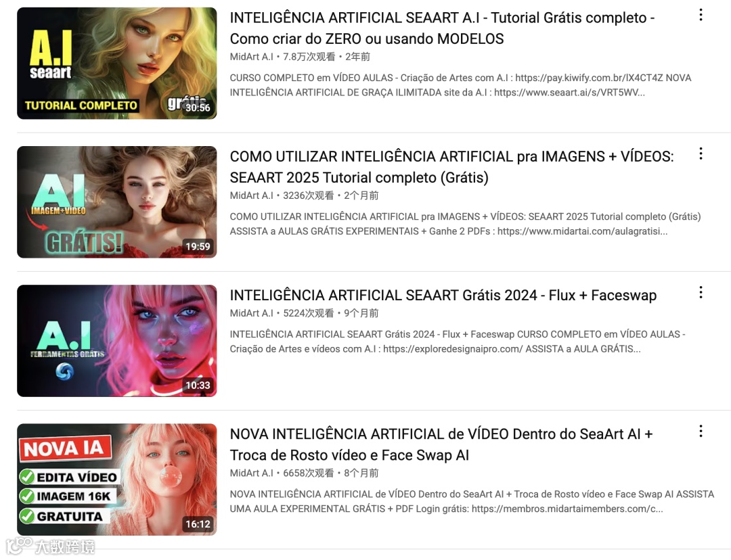Click the 19:59 duration badge

[x=198, y=246]
